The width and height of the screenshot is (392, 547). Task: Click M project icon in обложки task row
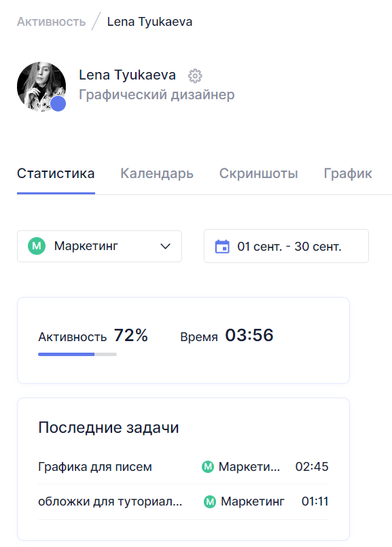[210, 502]
